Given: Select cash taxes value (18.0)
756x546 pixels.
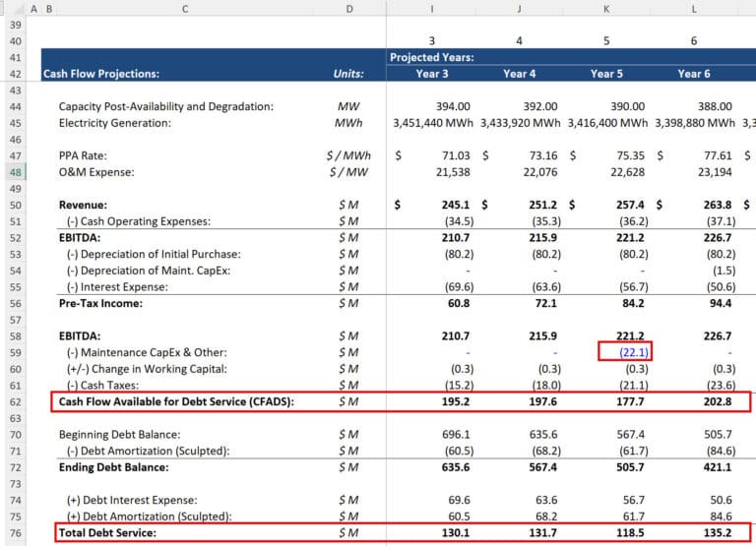Looking at the screenshot, I should click(546, 385).
